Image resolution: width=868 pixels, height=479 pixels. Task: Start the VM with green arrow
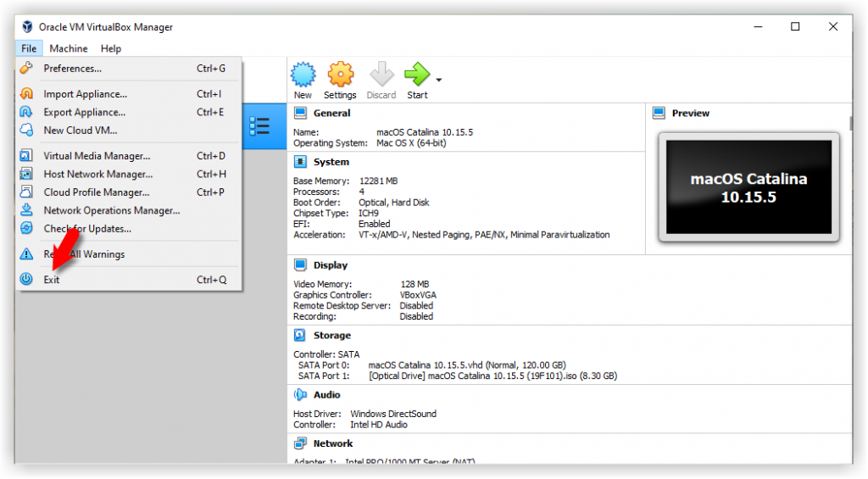point(417,75)
